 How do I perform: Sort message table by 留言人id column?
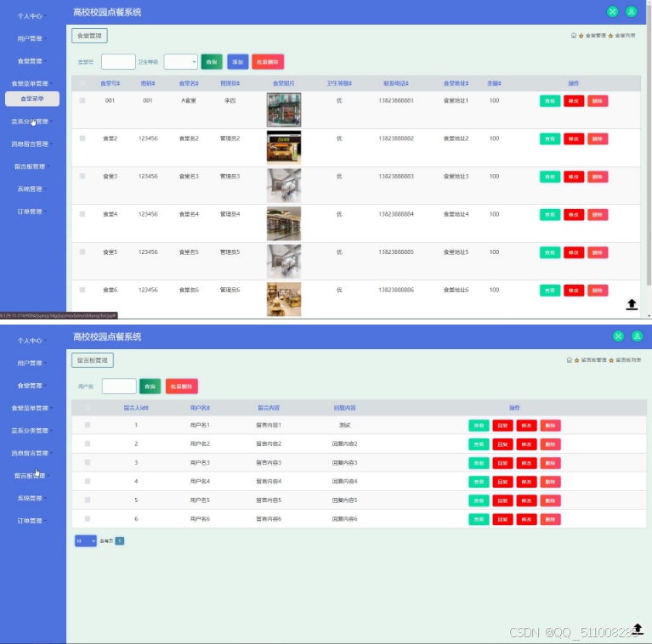coord(136,408)
